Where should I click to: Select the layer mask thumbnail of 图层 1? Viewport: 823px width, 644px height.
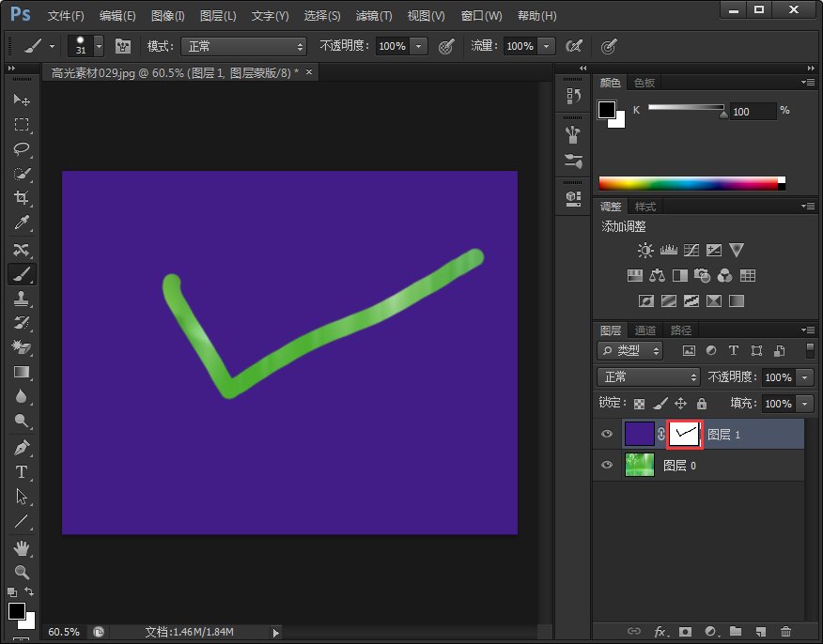(x=685, y=434)
